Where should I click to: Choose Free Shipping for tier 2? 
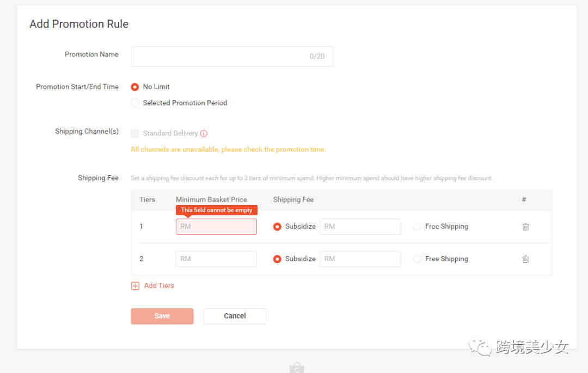pos(416,259)
